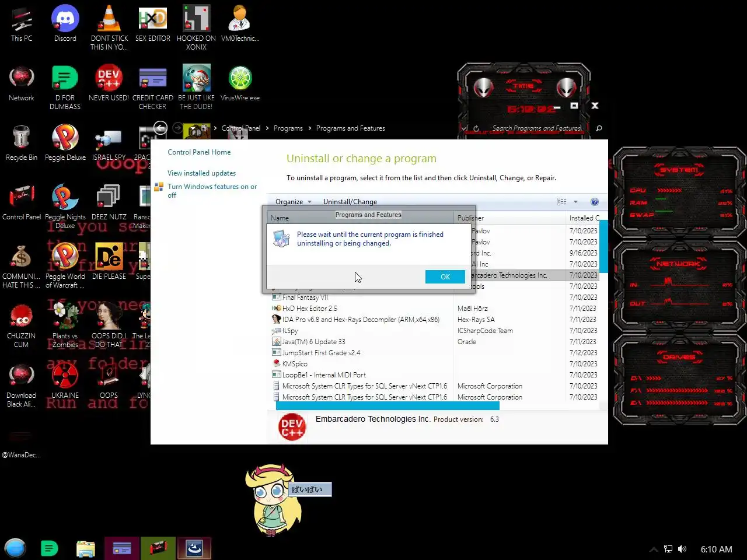747x560 pixels.
Task: Click the Programs breadcrumb segment
Action: click(288, 128)
